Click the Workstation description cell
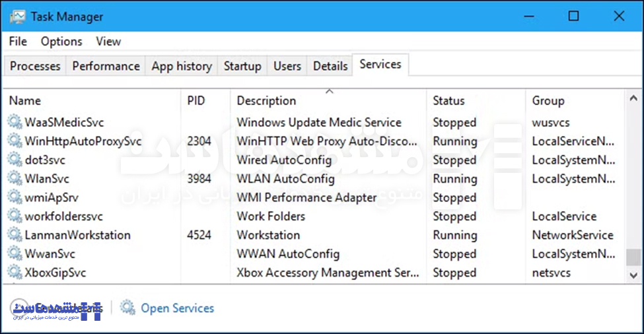Viewport: 644px width, 334px height. click(x=268, y=235)
